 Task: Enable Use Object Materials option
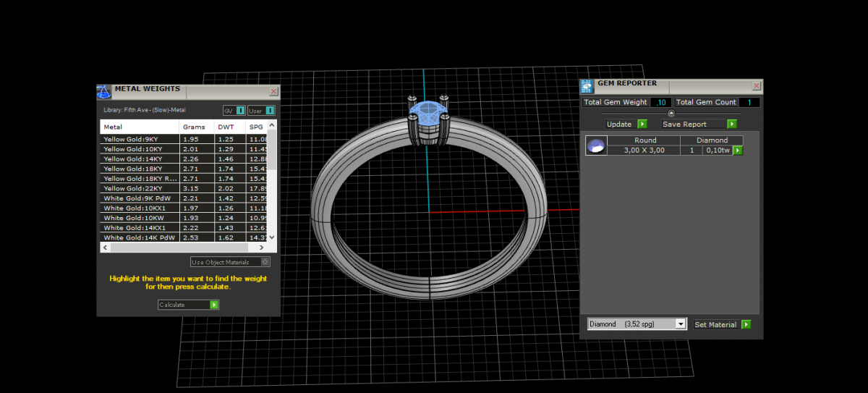pos(265,262)
